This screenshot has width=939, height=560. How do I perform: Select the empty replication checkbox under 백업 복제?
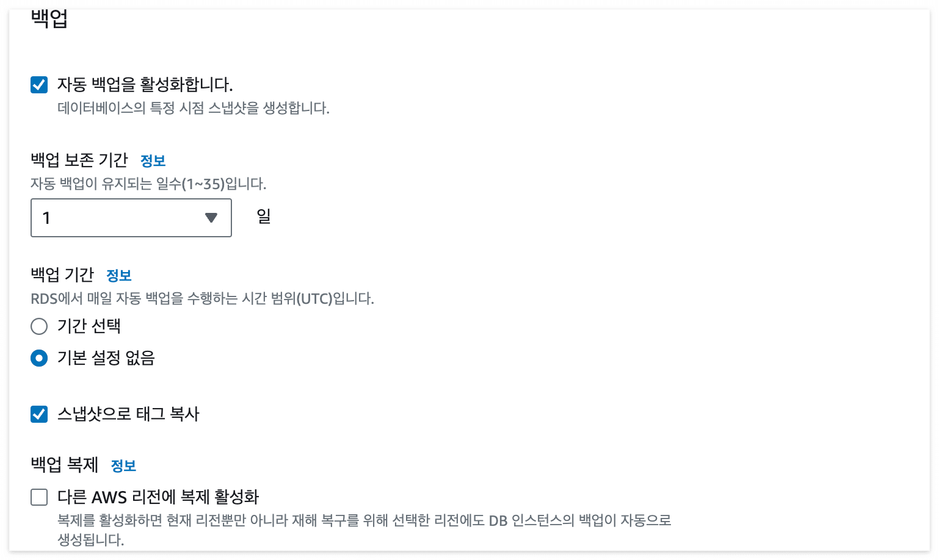click(x=39, y=497)
